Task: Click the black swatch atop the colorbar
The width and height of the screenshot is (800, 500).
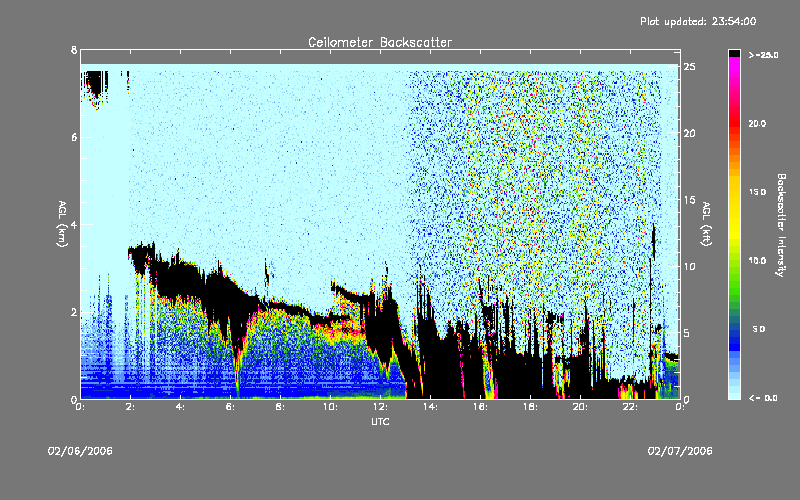Action: coord(734,53)
